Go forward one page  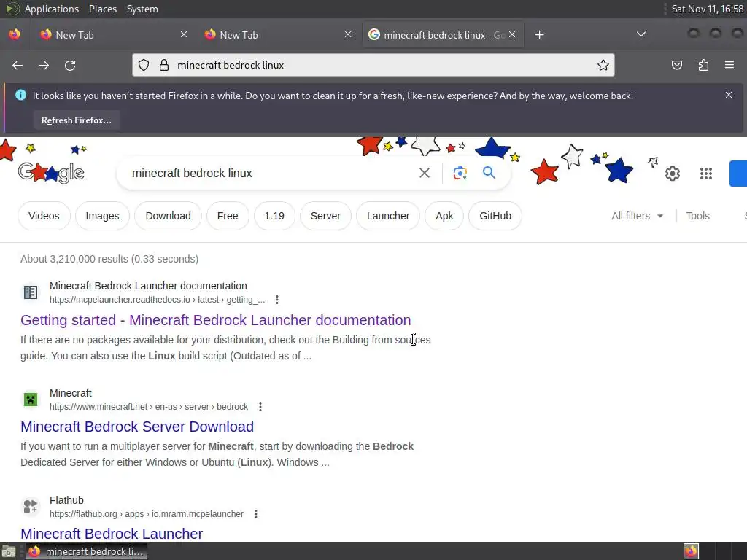[44, 65]
